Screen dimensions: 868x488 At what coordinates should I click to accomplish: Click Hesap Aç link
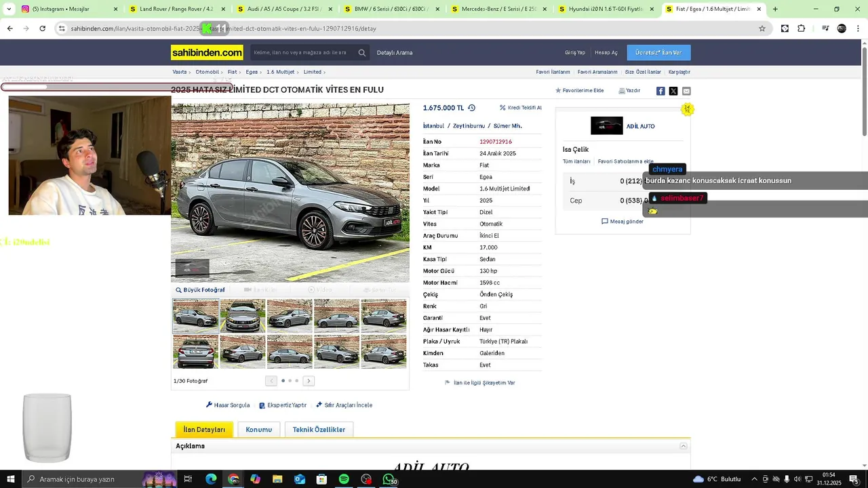point(606,53)
